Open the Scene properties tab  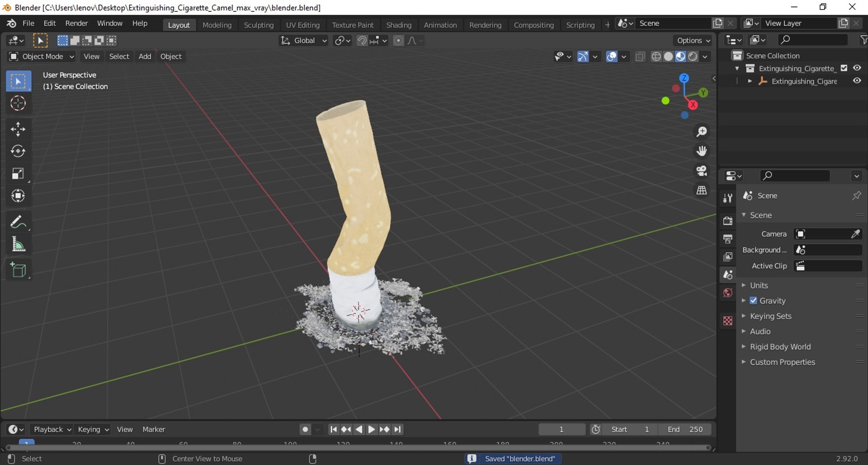click(727, 275)
